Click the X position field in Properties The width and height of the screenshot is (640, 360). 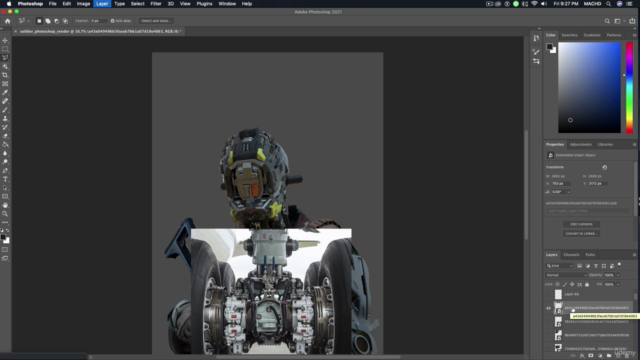tap(561, 184)
